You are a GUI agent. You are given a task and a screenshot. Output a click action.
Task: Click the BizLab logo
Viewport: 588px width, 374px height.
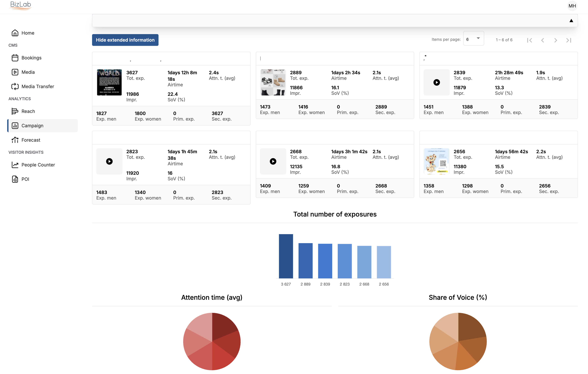[x=21, y=5]
